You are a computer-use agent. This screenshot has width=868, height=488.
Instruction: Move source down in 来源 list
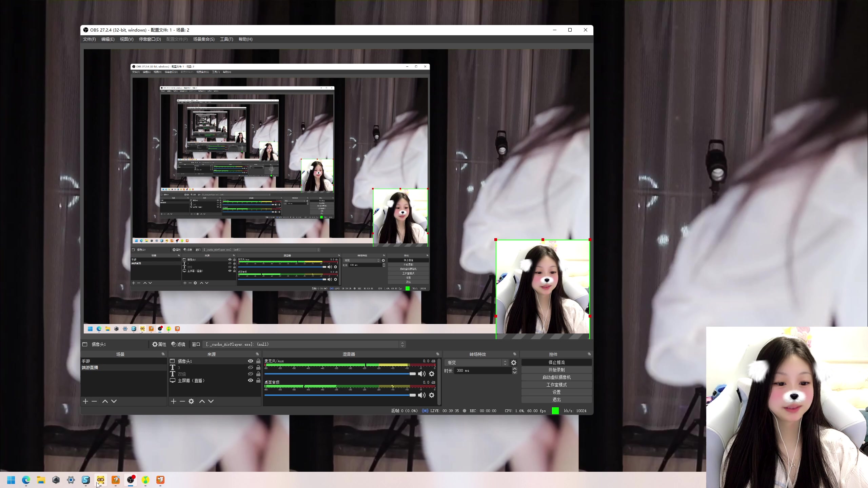pos(211,401)
